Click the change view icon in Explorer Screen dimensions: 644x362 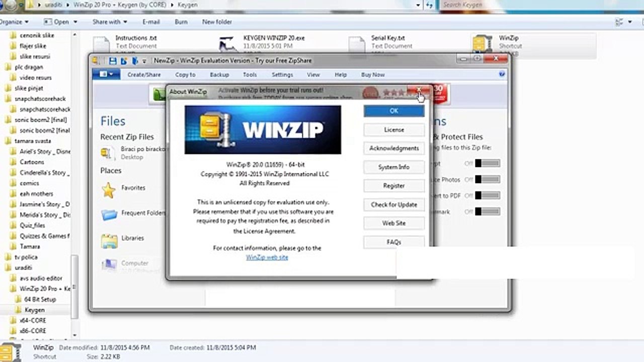(620, 23)
